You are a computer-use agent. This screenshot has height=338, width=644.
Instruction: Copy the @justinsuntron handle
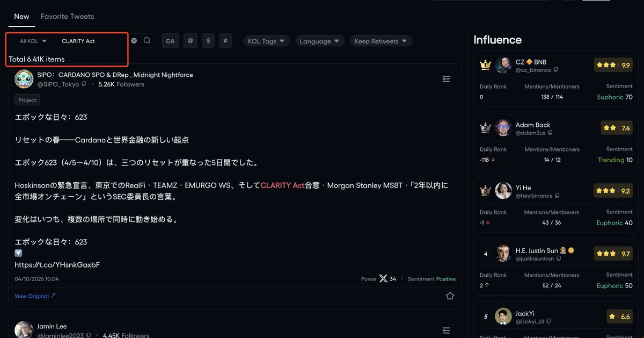(559, 258)
